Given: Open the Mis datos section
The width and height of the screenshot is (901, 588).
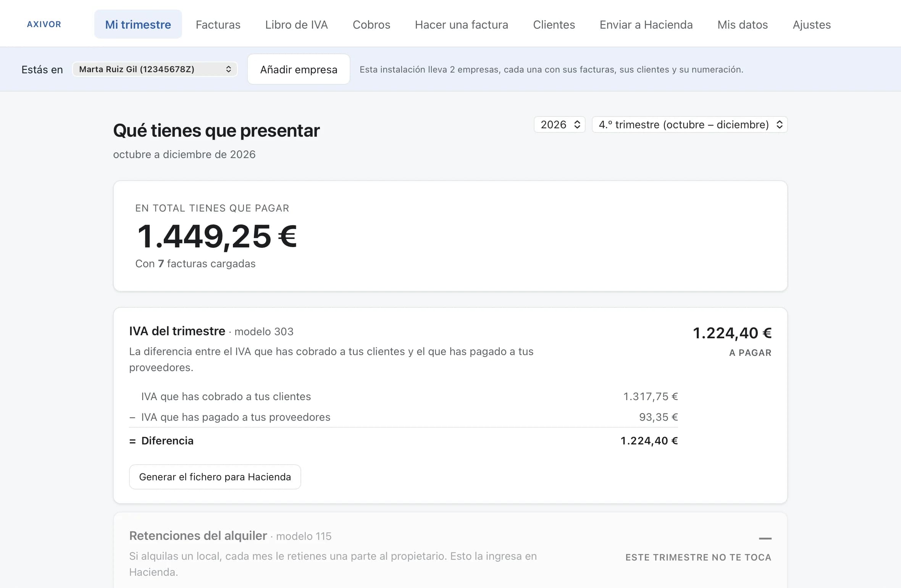Looking at the screenshot, I should [742, 24].
